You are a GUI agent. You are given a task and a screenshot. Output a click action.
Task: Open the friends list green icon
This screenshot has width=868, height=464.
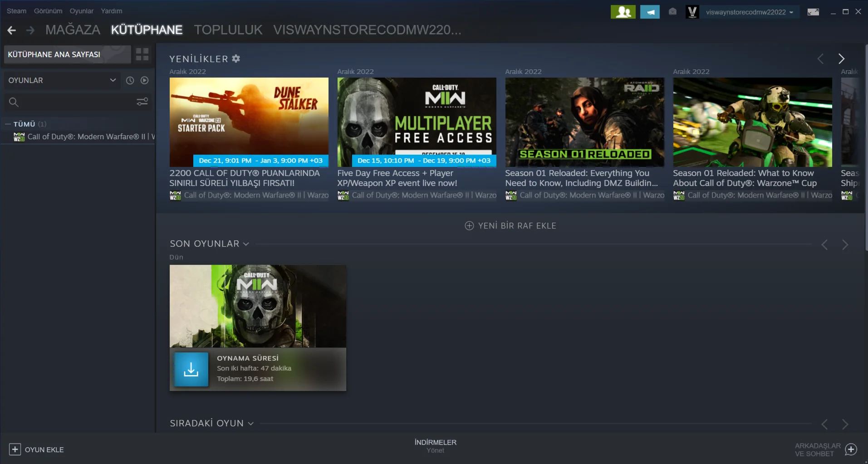point(623,12)
